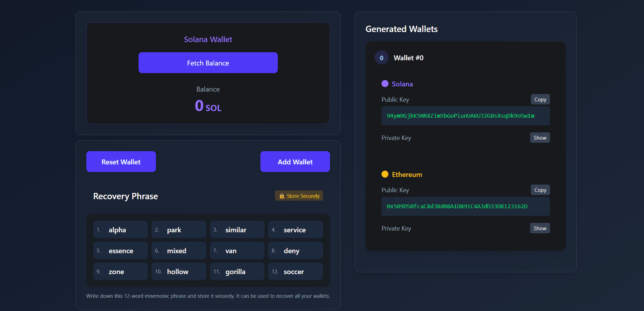Reset the wallet

coord(121,162)
